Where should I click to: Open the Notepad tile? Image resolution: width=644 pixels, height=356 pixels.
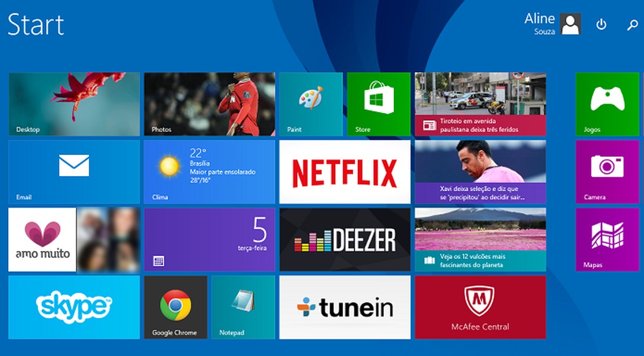click(243, 307)
